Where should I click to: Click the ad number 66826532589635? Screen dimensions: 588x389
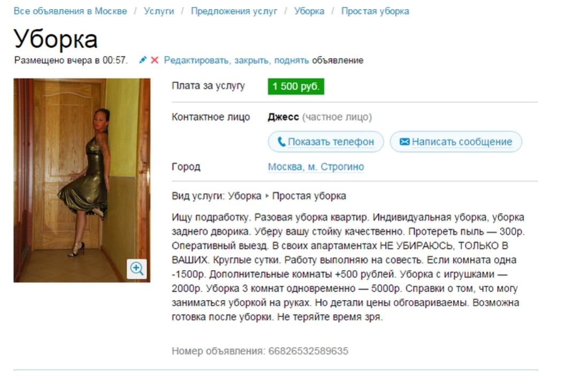point(308,351)
